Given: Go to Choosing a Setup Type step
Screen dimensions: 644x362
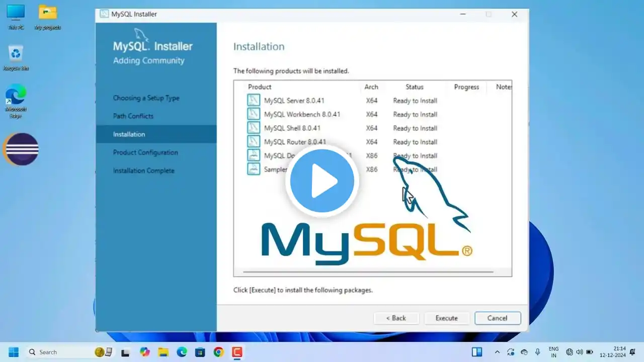Looking at the screenshot, I should pos(146,98).
